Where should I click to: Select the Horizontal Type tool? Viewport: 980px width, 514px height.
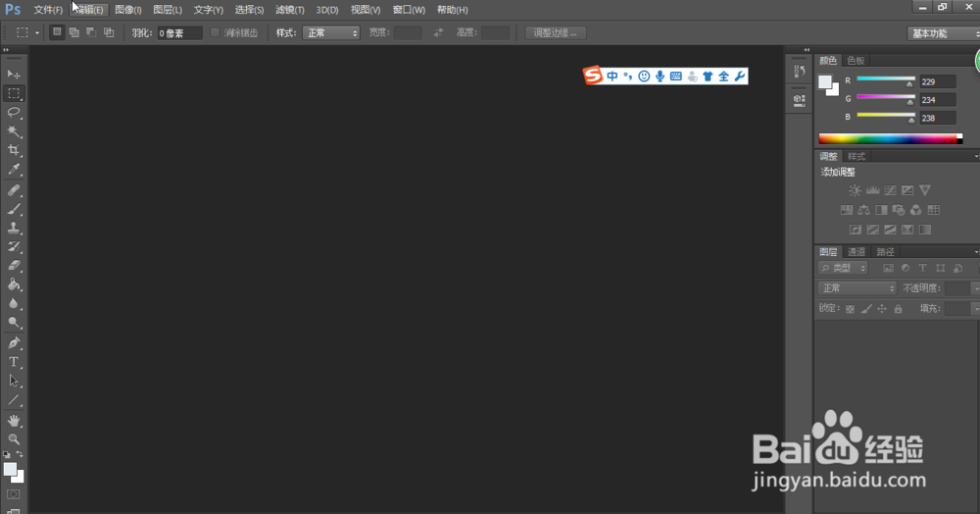[13, 362]
